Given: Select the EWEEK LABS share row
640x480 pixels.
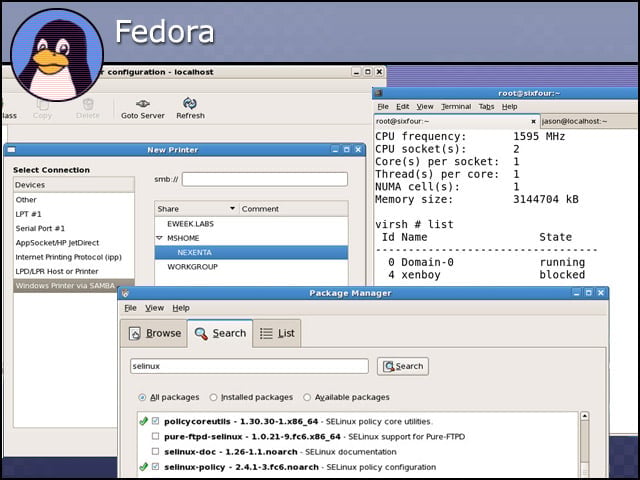Looking at the screenshot, I should point(251,224).
